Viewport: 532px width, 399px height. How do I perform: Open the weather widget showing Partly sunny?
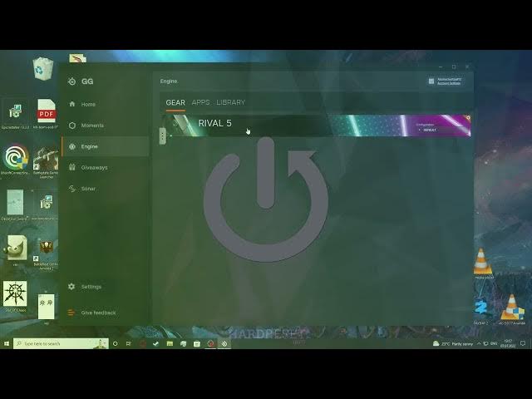(x=452, y=343)
